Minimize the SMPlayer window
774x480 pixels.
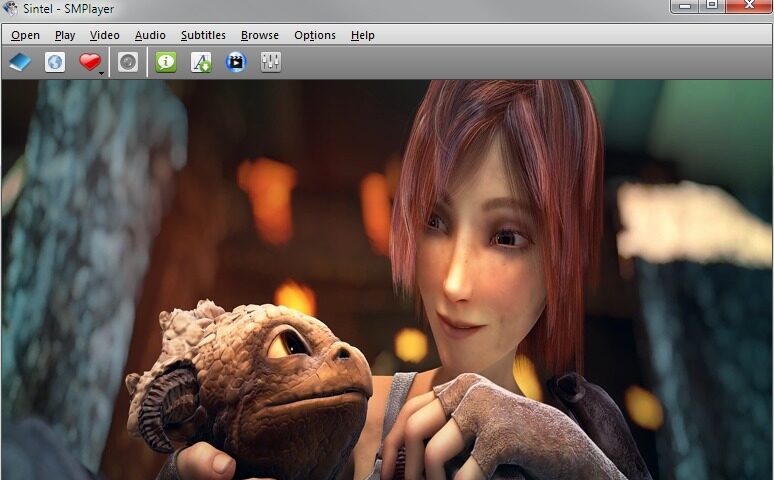684,5
